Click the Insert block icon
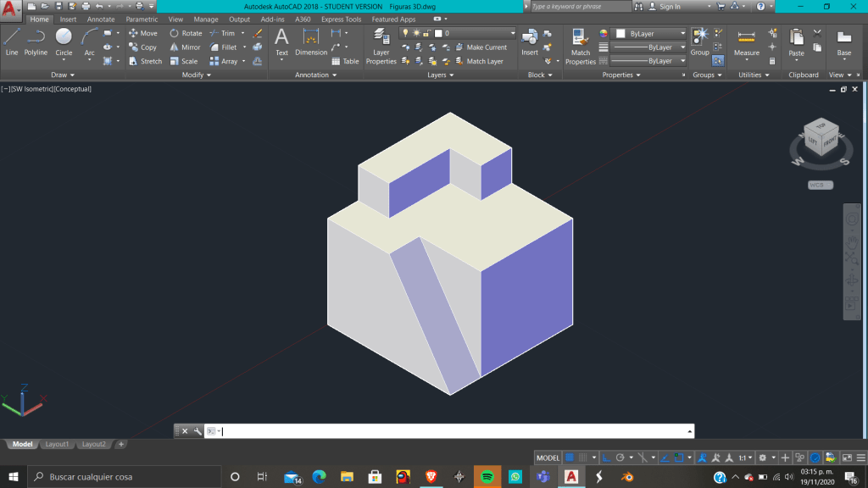868x488 pixels. click(530, 41)
